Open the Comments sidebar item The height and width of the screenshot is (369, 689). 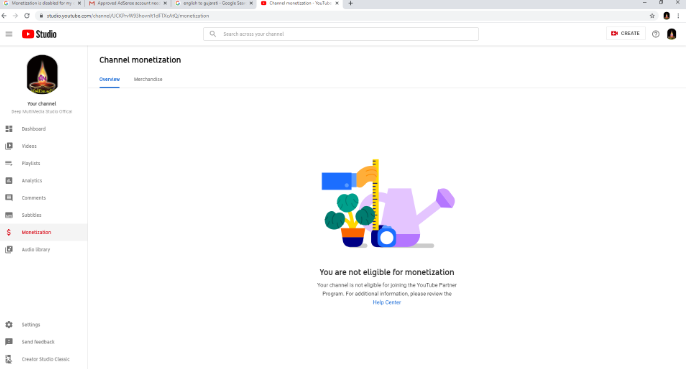point(44,198)
